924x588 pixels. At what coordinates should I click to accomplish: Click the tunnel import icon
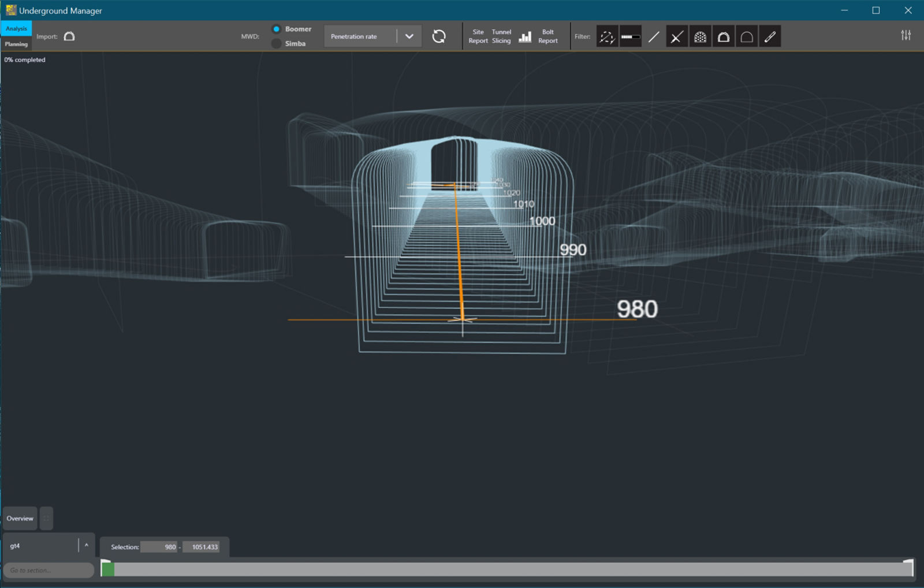click(x=69, y=36)
